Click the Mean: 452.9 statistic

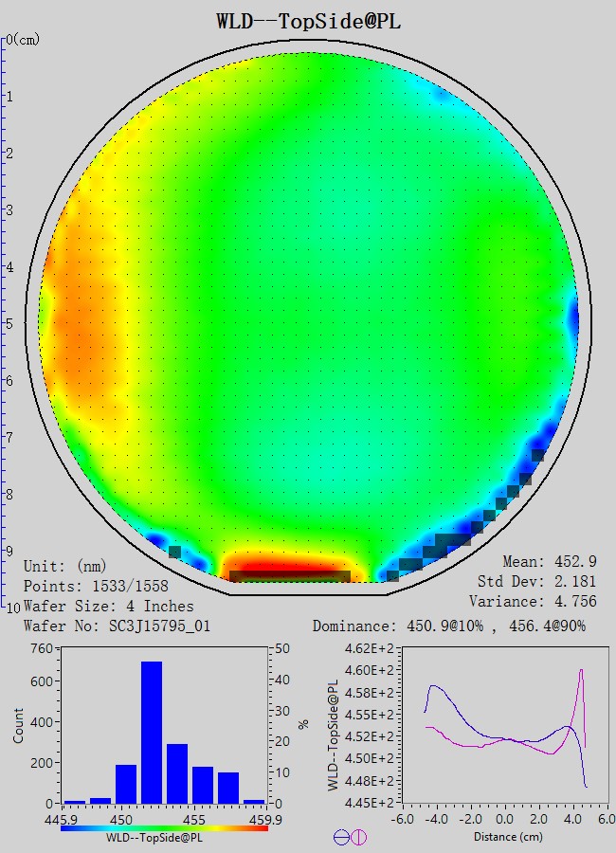[x=549, y=562]
